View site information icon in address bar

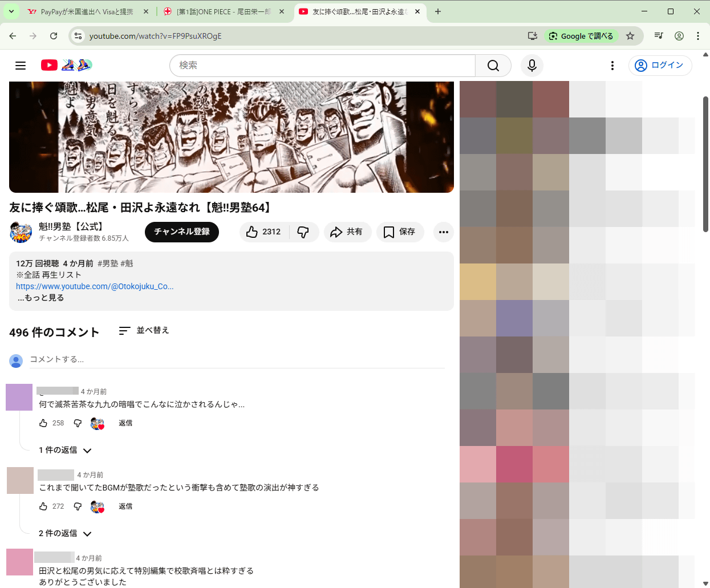point(79,36)
